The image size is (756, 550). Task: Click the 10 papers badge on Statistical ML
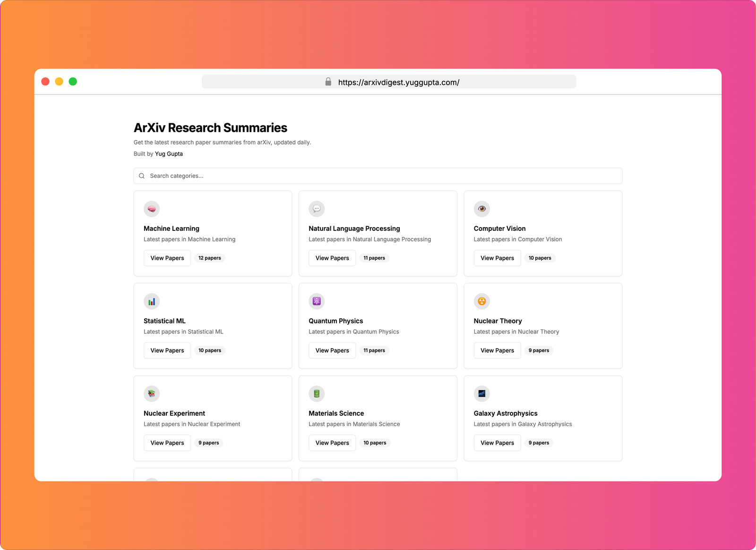(x=210, y=350)
